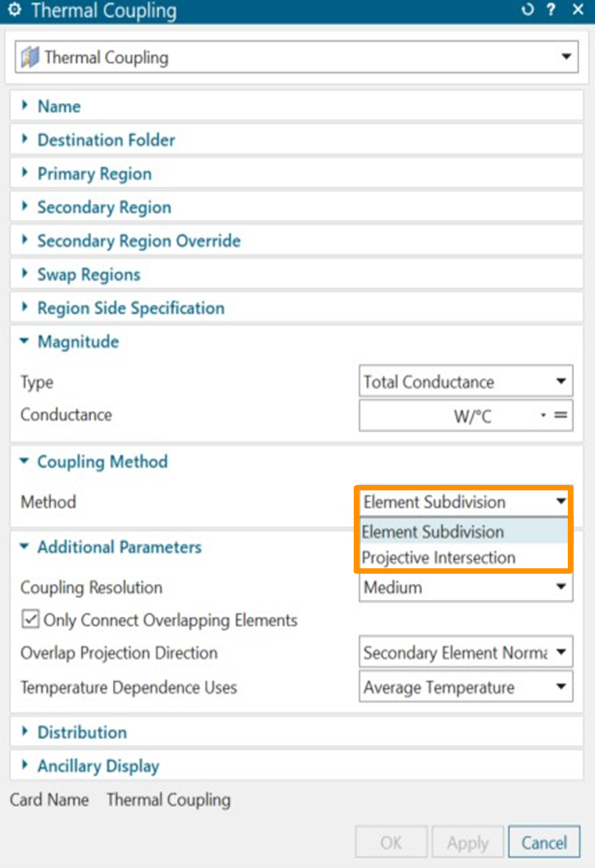Open the help question mark icon

551,10
